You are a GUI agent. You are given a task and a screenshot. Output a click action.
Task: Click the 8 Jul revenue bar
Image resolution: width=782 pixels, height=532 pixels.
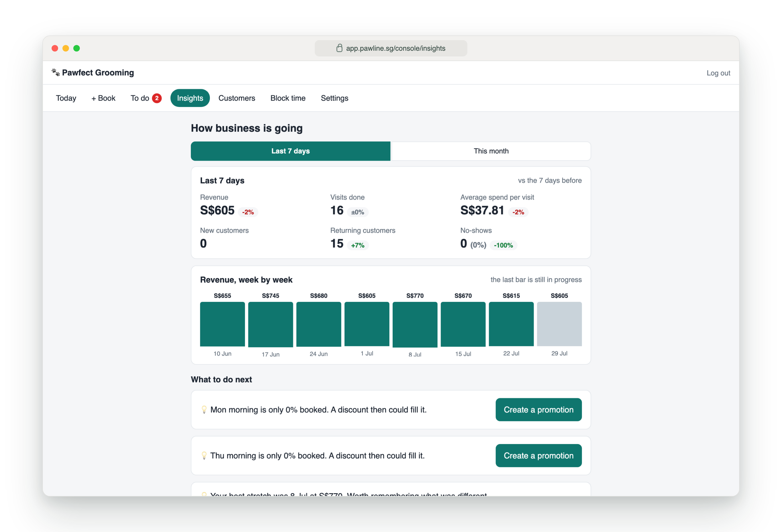pos(415,324)
